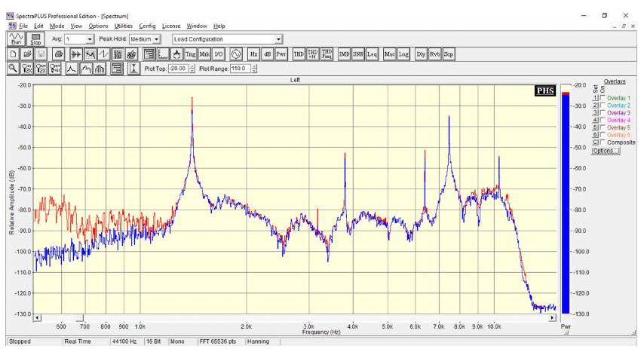The height and width of the screenshot is (352, 644).
Task: Click Set button 6 for Overlay 6
Action: (595, 135)
